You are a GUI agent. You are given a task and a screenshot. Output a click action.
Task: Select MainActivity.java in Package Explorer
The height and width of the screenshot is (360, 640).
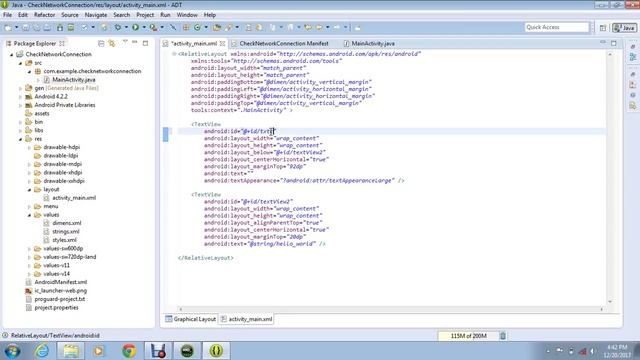73,80
